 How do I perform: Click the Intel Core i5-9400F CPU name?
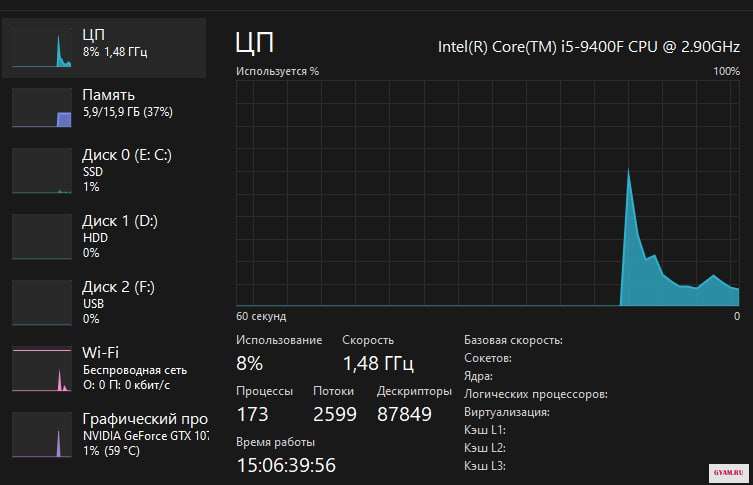pos(588,46)
